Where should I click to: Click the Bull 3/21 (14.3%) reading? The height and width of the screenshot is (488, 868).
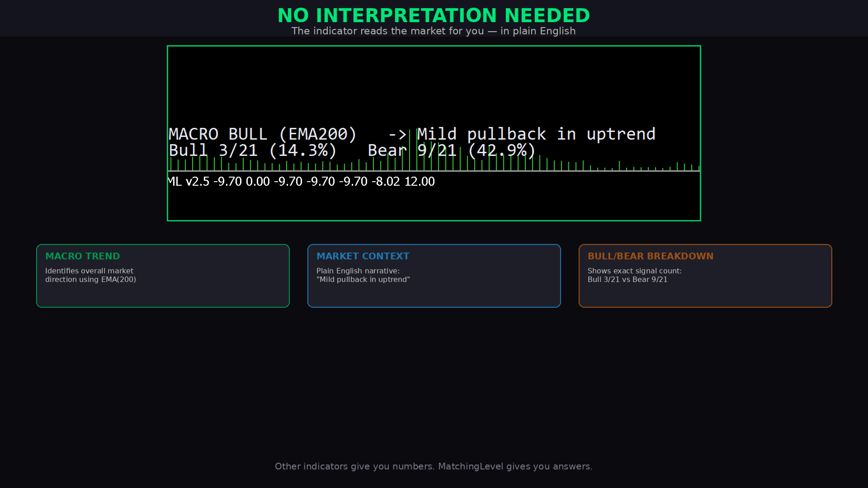pyautogui.click(x=252, y=150)
